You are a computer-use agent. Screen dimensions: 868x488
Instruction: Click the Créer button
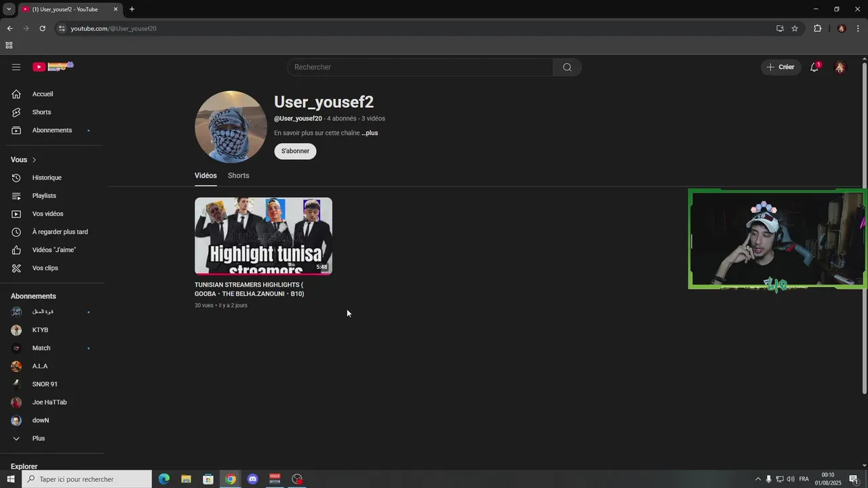click(781, 67)
